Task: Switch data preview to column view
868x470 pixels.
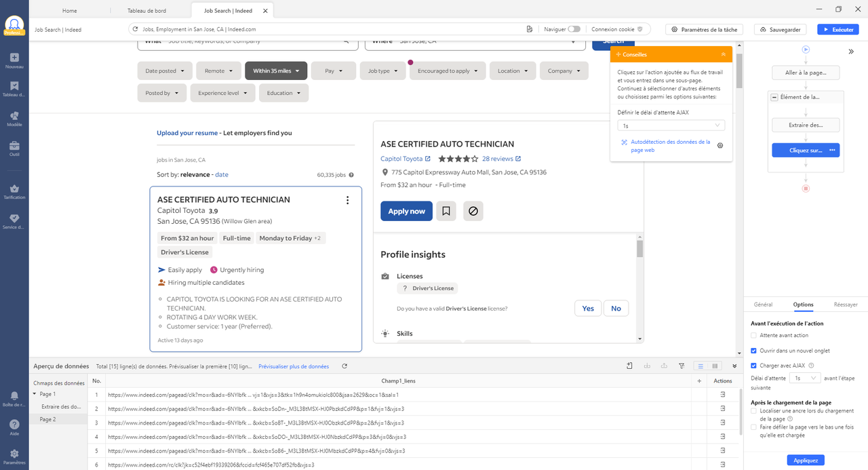Action: pos(715,366)
